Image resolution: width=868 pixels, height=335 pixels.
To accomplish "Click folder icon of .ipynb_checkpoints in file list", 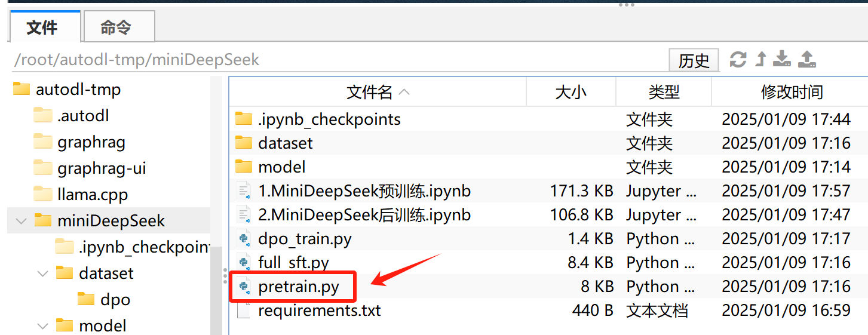I will click(244, 119).
